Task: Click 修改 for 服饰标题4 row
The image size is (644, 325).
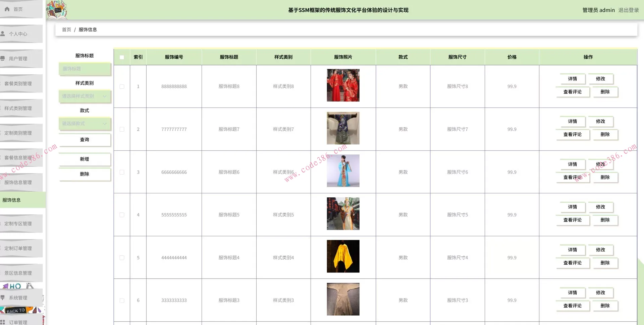Action: coord(600,250)
